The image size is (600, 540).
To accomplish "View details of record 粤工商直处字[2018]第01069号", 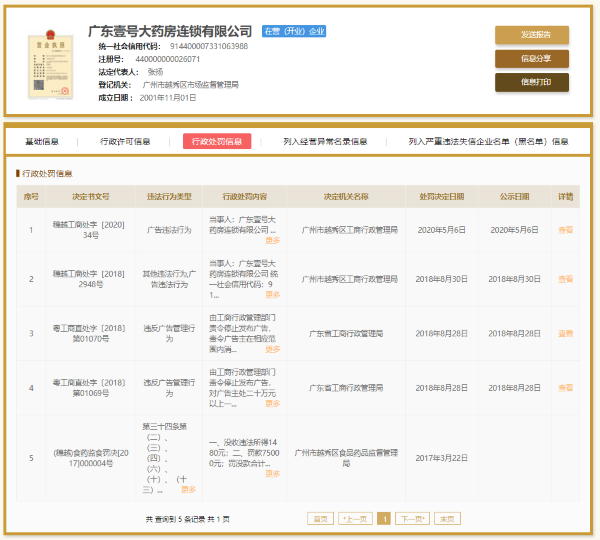I will pos(565,388).
